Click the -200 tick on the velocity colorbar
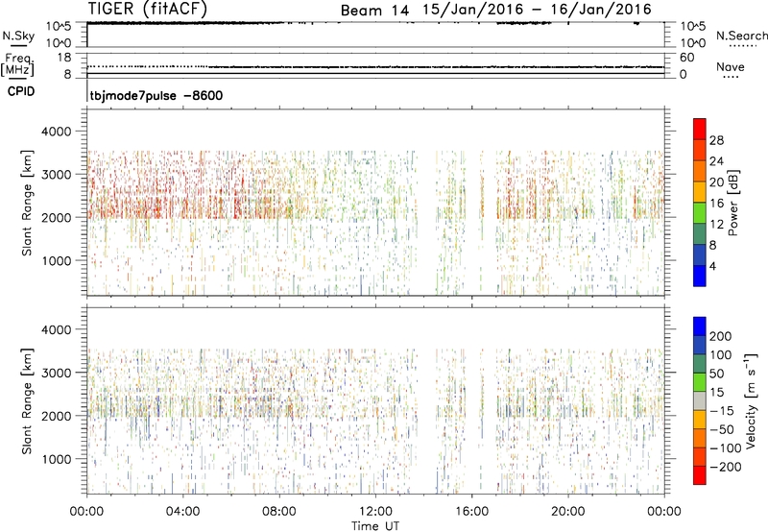The width and height of the screenshot is (768, 532). click(726, 467)
